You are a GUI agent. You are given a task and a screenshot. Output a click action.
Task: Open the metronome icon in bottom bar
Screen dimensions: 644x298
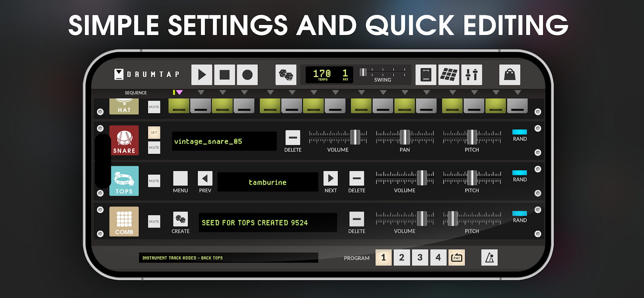tap(489, 257)
